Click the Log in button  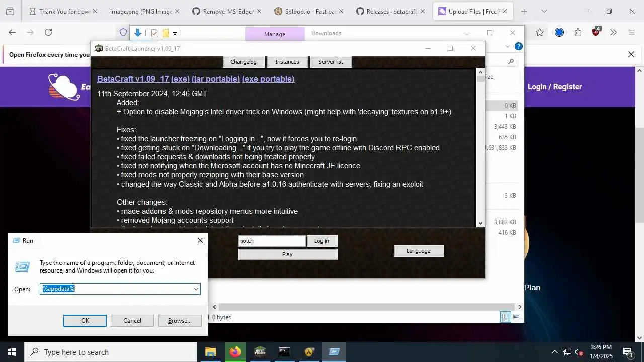point(321,241)
